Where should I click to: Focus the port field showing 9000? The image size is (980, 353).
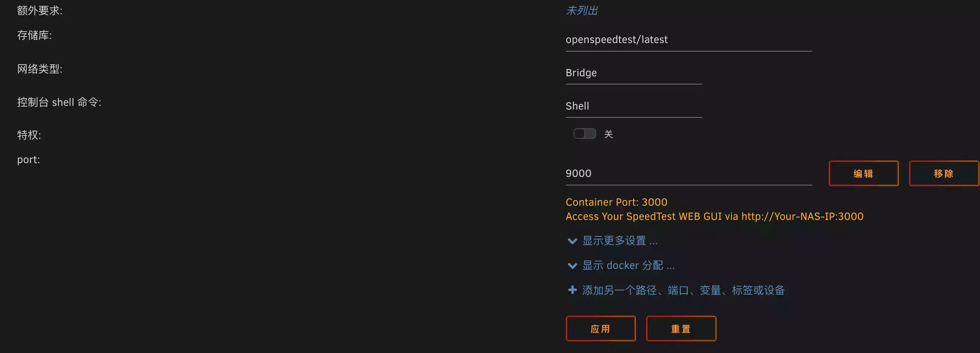689,174
